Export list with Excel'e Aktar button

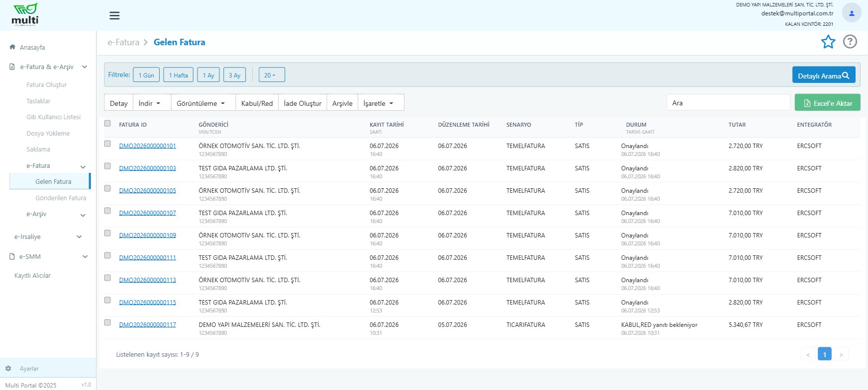click(x=828, y=103)
